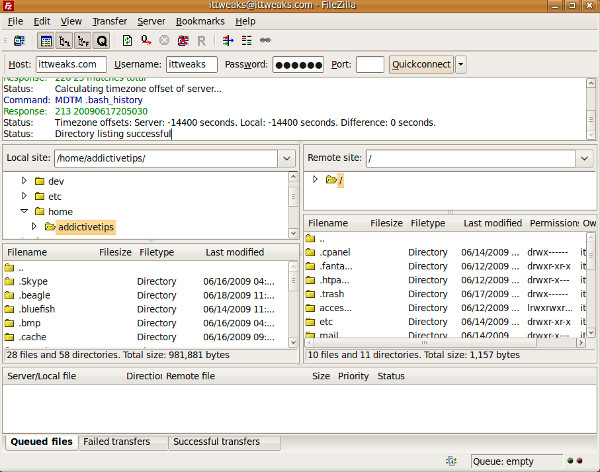The image size is (600, 472).
Task: Select the .bluefish folder icon
Action: (10, 309)
